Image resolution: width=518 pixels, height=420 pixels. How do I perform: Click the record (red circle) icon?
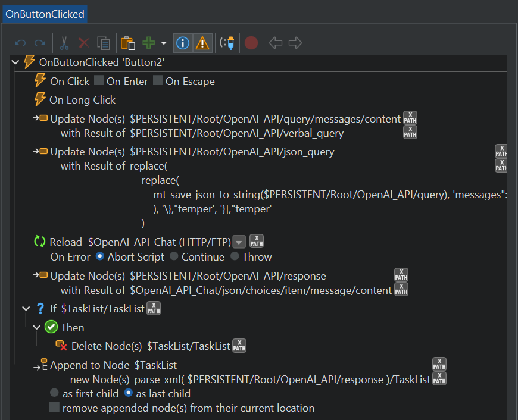tap(251, 43)
